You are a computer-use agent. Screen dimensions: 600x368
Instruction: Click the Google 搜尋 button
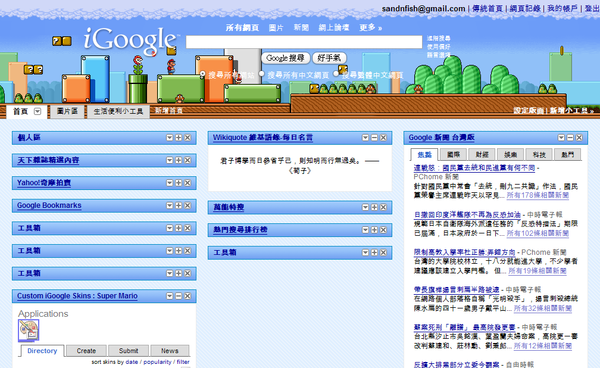tap(285, 58)
